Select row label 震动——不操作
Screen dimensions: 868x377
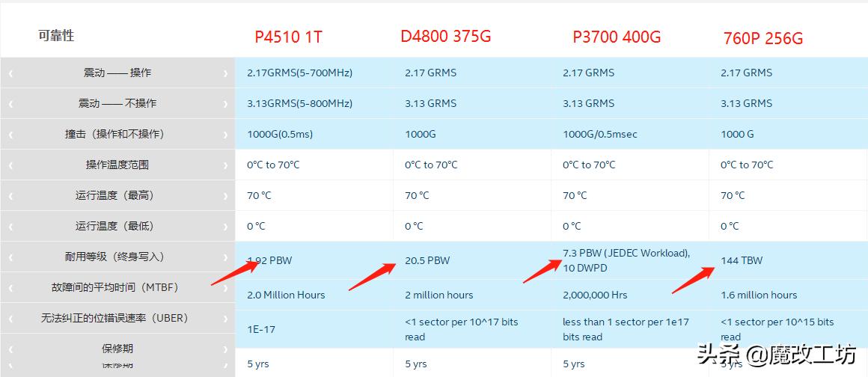point(117,103)
